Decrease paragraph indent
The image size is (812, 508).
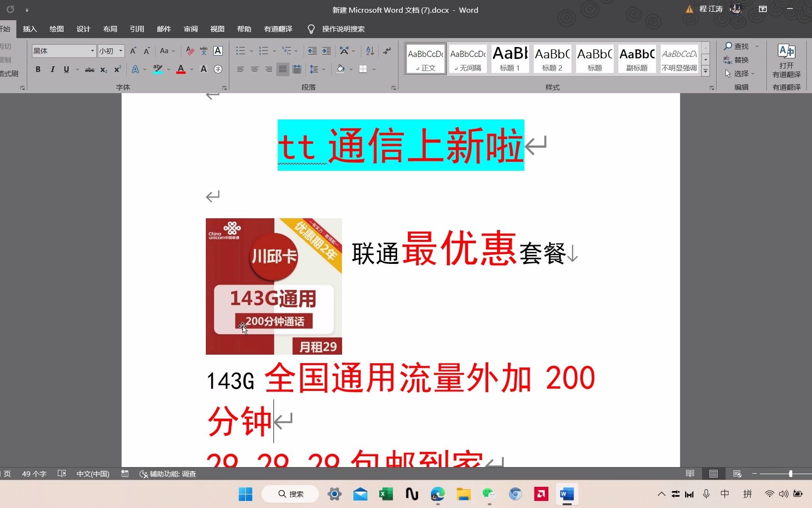click(312, 51)
